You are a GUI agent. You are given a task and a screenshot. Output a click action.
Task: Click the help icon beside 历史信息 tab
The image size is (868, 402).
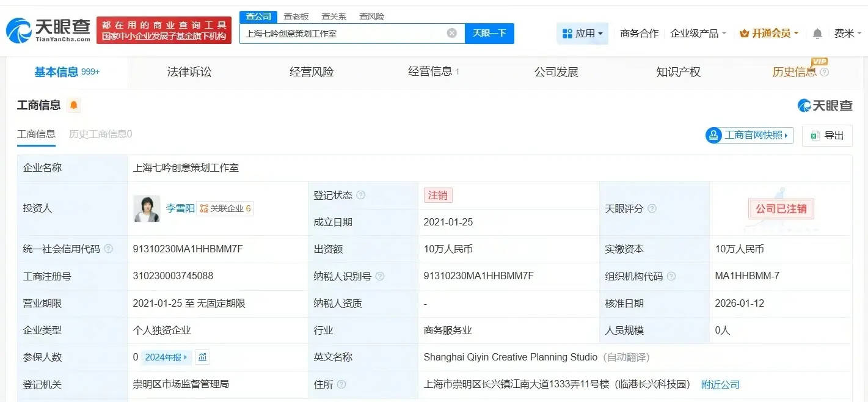(x=824, y=72)
